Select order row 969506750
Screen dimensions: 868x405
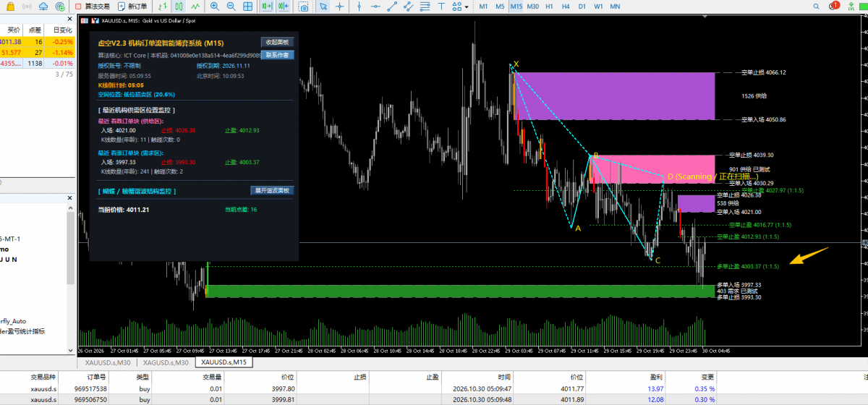[434, 398]
